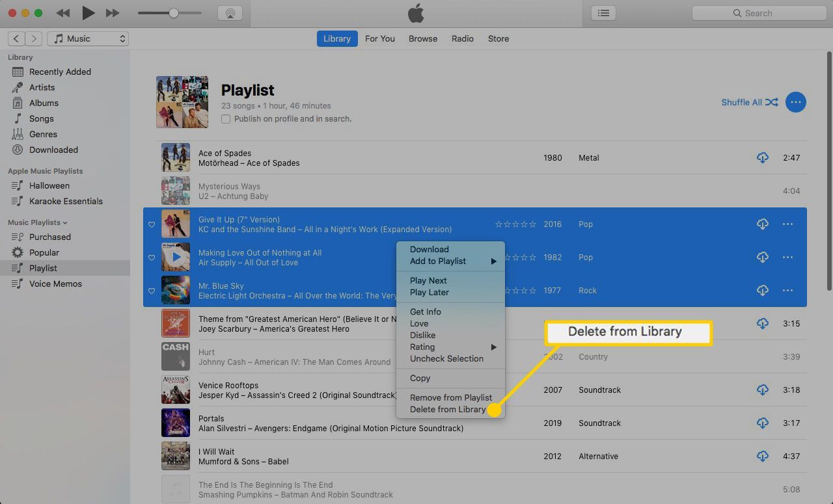Expand Add to Playlist submenu arrow
The image size is (833, 504).
[x=493, y=261]
